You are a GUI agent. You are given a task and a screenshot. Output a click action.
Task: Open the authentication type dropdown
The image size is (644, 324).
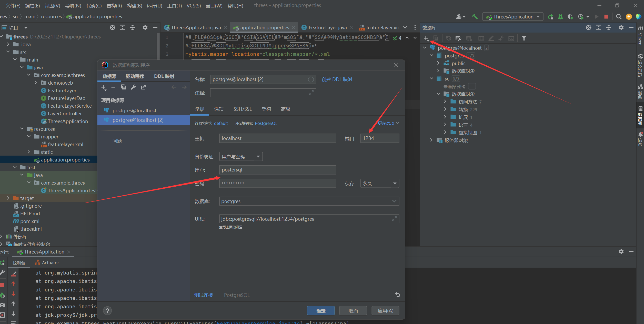(241, 157)
